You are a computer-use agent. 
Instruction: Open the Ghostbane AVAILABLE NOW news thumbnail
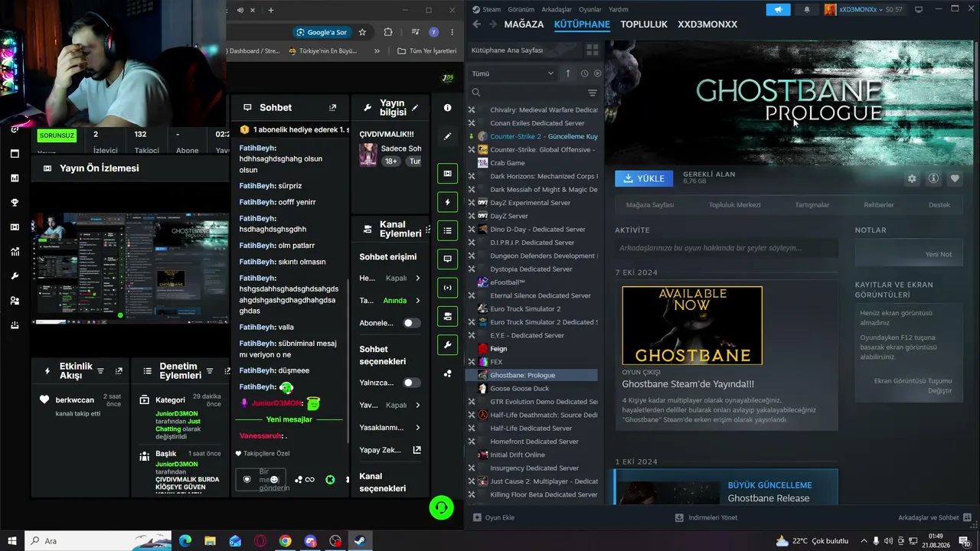coord(692,325)
